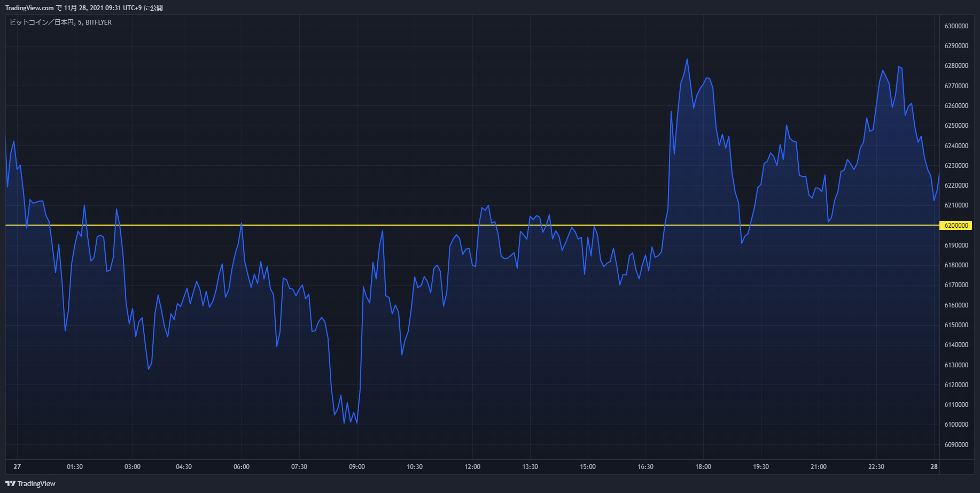Click the yellow 6200000 price label
The width and height of the screenshot is (980, 493).
(x=956, y=226)
